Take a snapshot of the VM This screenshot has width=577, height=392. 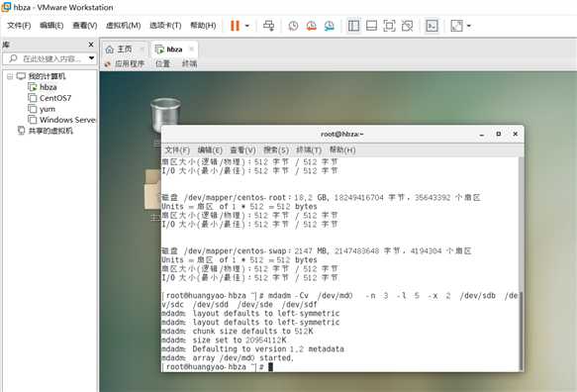pos(293,26)
